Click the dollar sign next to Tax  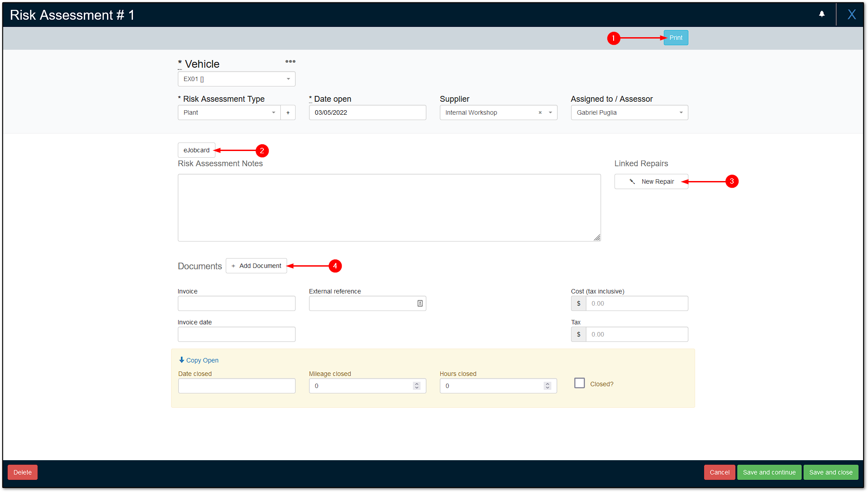click(579, 334)
